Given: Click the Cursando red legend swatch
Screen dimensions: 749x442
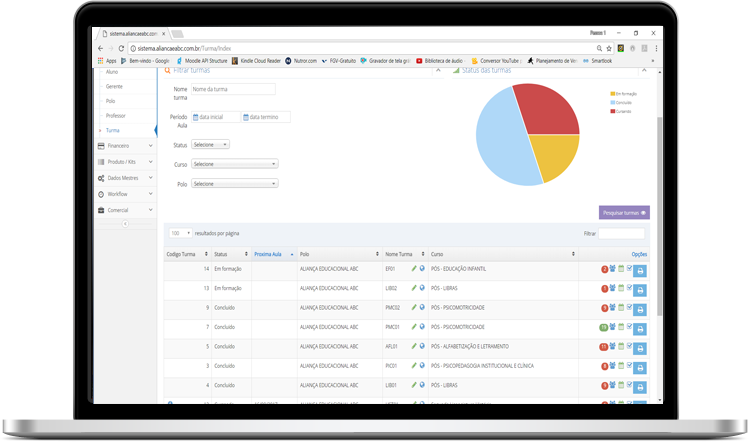Looking at the screenshot, I should tap(612, 111).
